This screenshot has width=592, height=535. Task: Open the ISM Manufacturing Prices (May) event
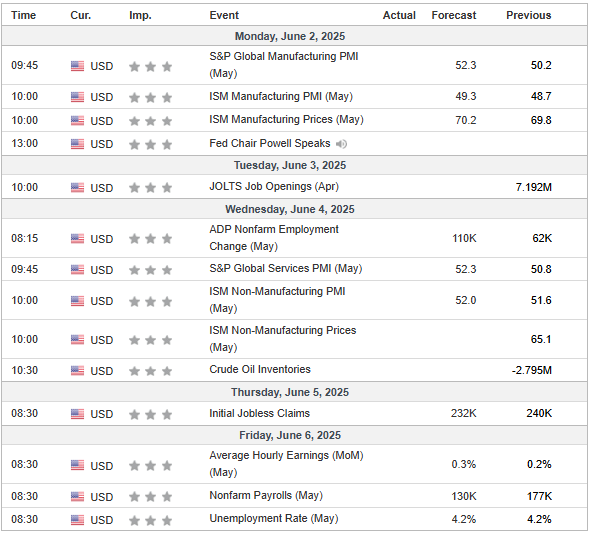[286, 120]
